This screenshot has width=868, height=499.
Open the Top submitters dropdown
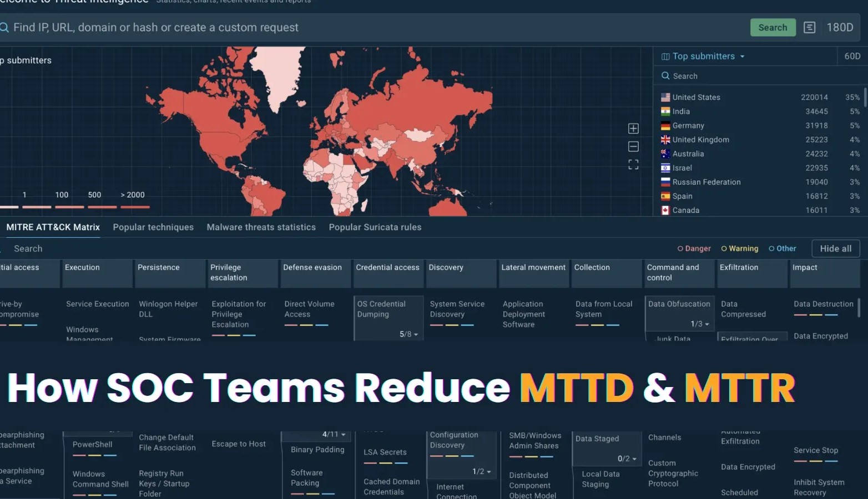709,56
